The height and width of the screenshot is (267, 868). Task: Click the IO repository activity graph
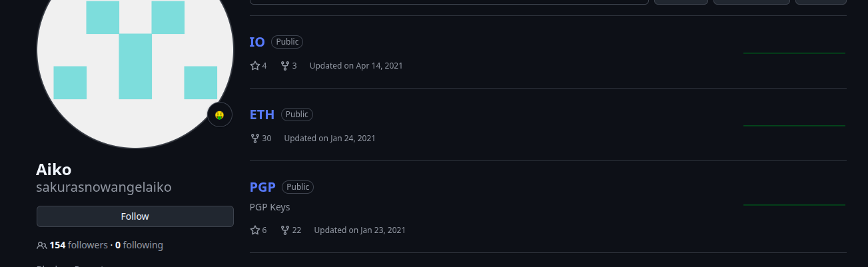[794, 53]
